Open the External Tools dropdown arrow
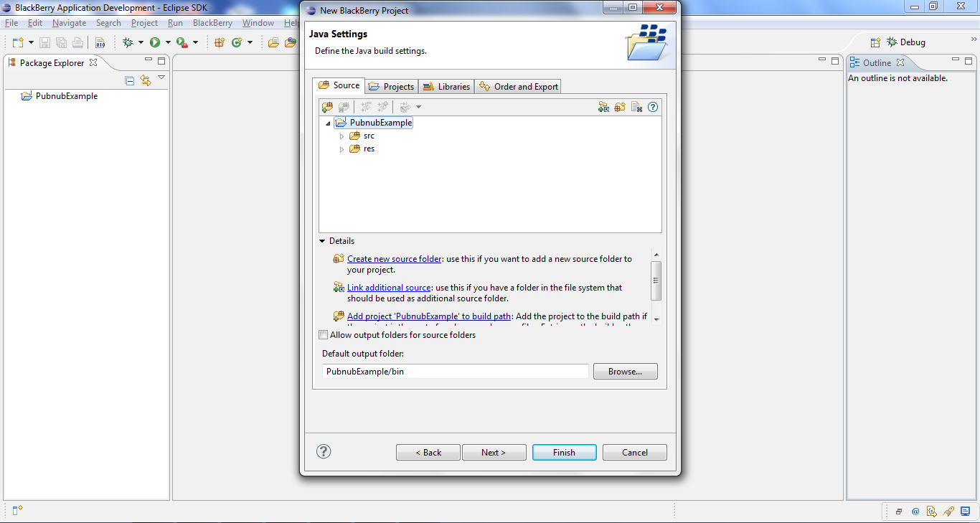 (x=195, y=42)
